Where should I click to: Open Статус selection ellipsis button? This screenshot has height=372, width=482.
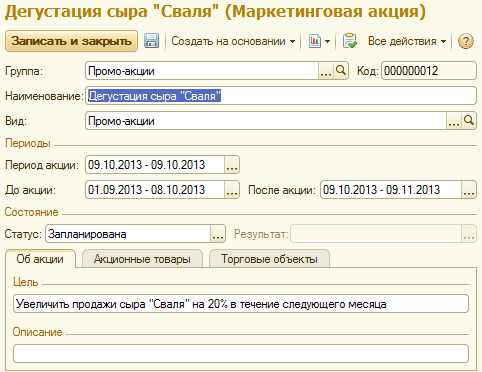pyautogui.click(x=218, y=234)
